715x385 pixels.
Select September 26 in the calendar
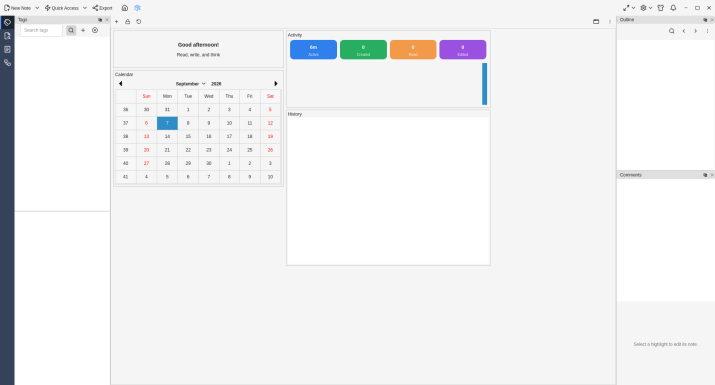(270, 150)
